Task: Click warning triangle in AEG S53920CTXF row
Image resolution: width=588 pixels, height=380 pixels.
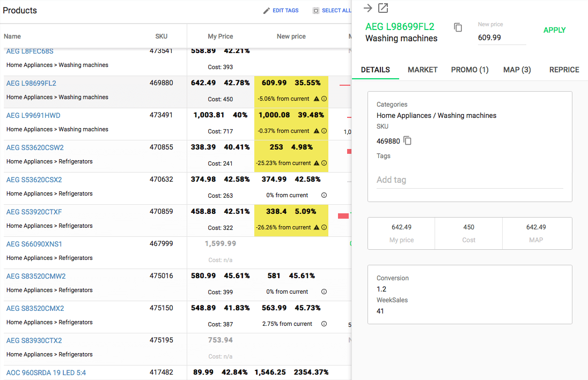Action: tap(317, 227)
